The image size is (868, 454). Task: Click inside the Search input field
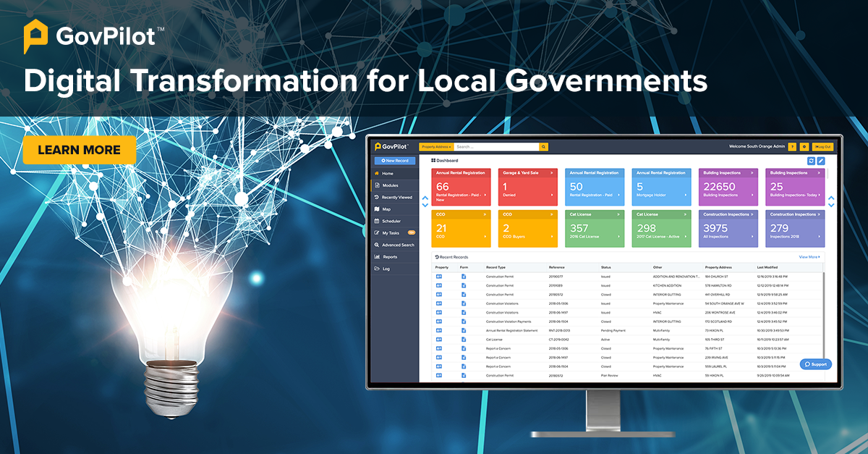pyautogui.click(x=496, y=146)
